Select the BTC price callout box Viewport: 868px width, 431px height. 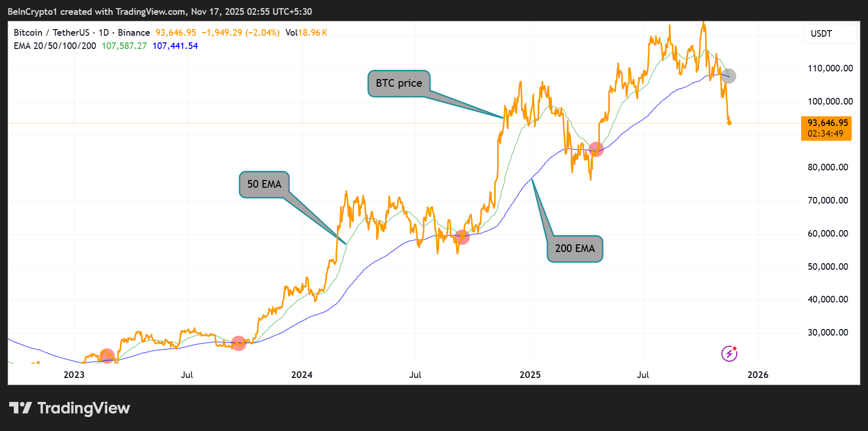399,83
